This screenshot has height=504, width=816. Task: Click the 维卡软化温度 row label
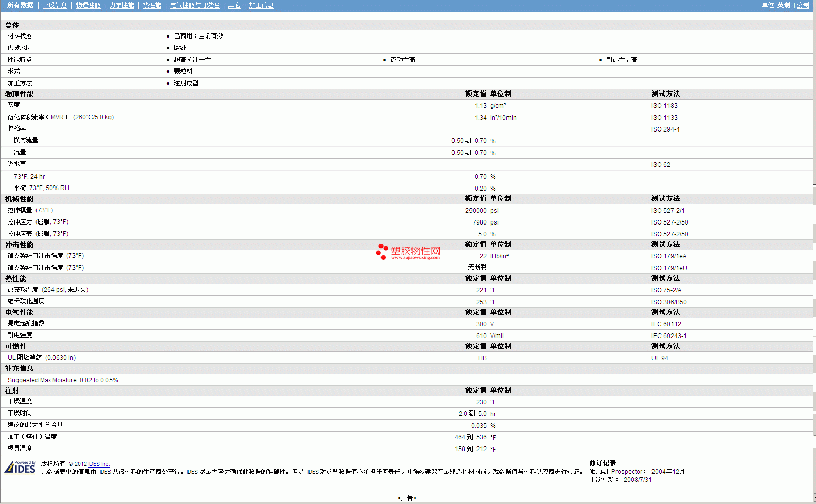pyautogui.click(x=26, y=301)
